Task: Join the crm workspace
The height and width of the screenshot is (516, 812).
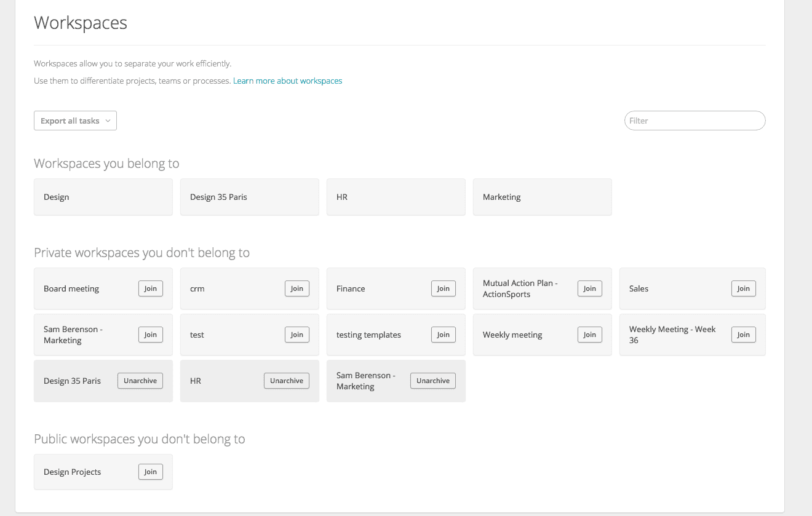Action: [297, 288]
